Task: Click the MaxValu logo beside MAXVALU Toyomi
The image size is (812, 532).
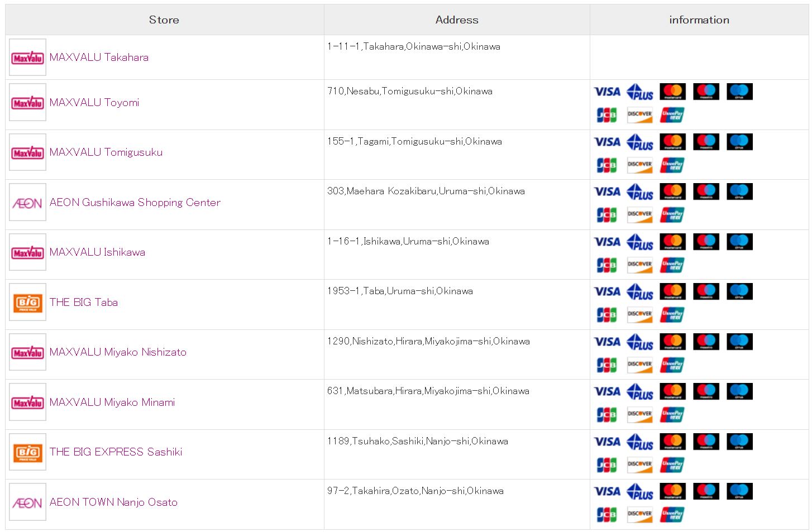Action: coord(28,102)
